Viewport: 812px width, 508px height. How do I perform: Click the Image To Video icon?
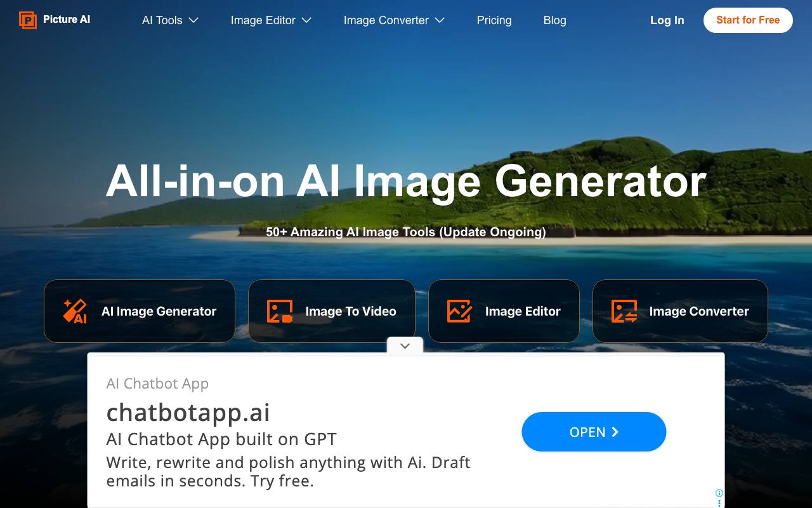pyautogui.click(x=280, y=311)
